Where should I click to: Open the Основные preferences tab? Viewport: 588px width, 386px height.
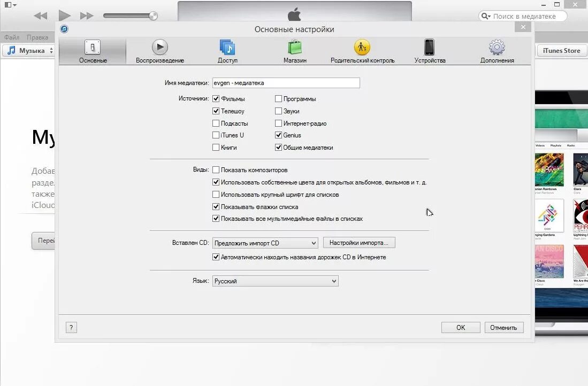93,51
